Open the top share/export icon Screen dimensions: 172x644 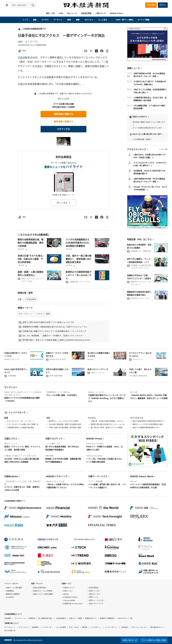107,51
